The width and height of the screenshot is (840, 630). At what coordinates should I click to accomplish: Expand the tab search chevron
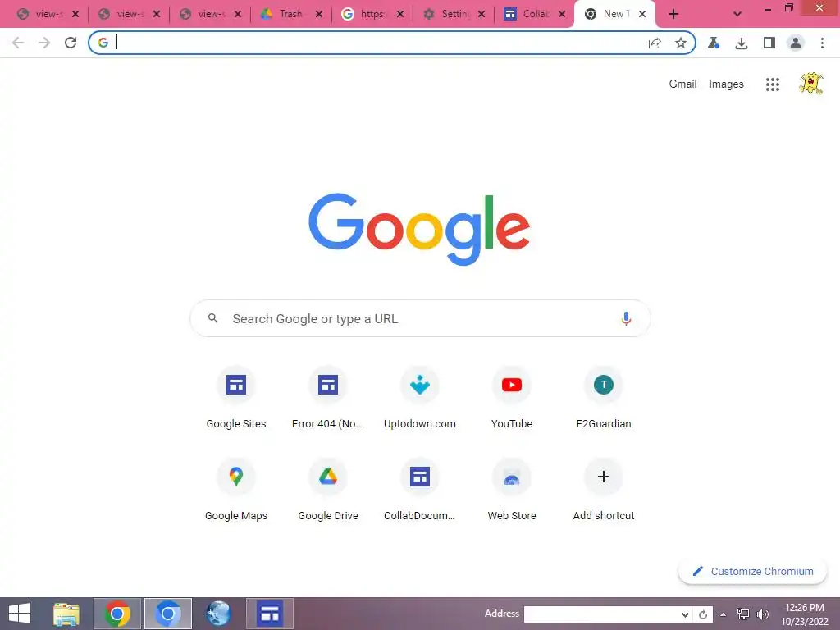[737, 15]
